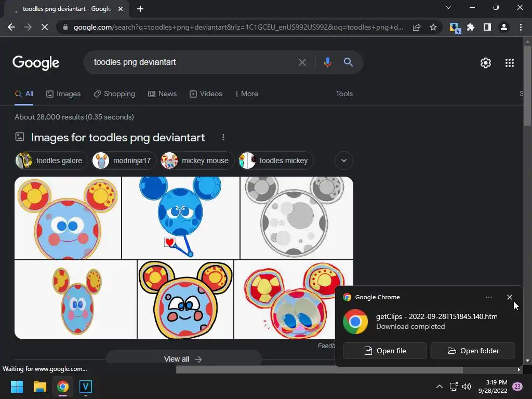Click the getClips downloaded file name
This screenshot has height=399, width=532.
pos(436,316)
